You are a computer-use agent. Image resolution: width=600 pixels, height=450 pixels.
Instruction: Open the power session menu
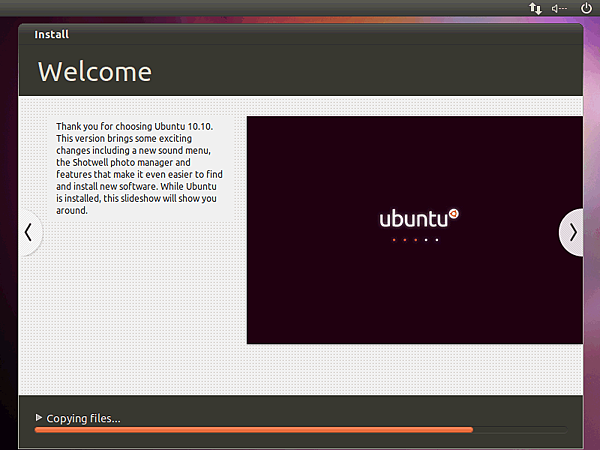[x=586, y=8]
